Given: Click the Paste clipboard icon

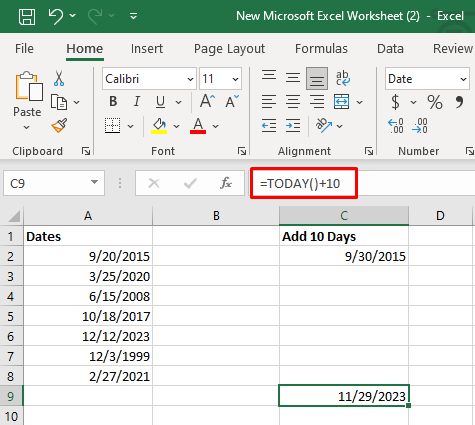Looking at the screenshot, I should pyautogui.click(x=29, y=86).
